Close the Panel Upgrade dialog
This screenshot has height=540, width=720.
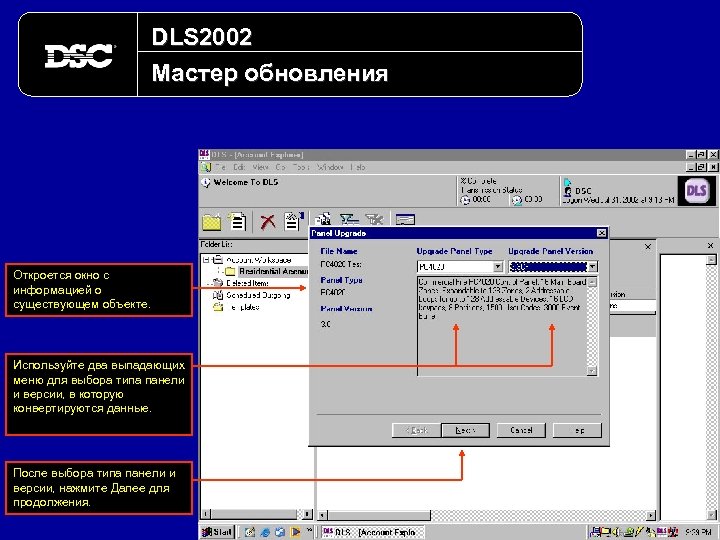point(601,233)
